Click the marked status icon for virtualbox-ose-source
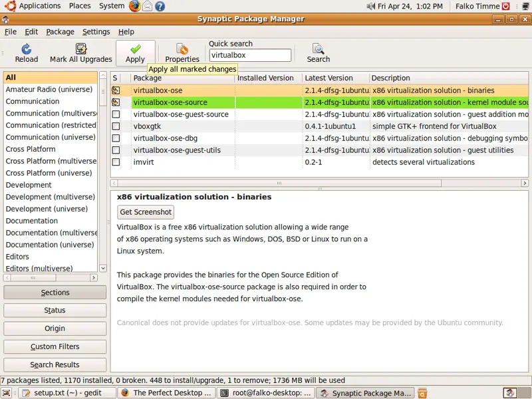This screenshot has height=399, width=532. click(x=116, y=102)
